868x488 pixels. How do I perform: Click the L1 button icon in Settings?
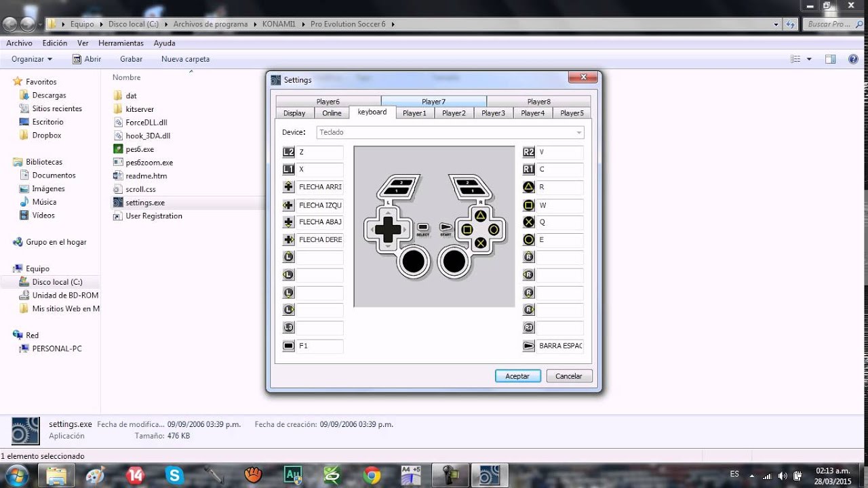tap(288, 169)
